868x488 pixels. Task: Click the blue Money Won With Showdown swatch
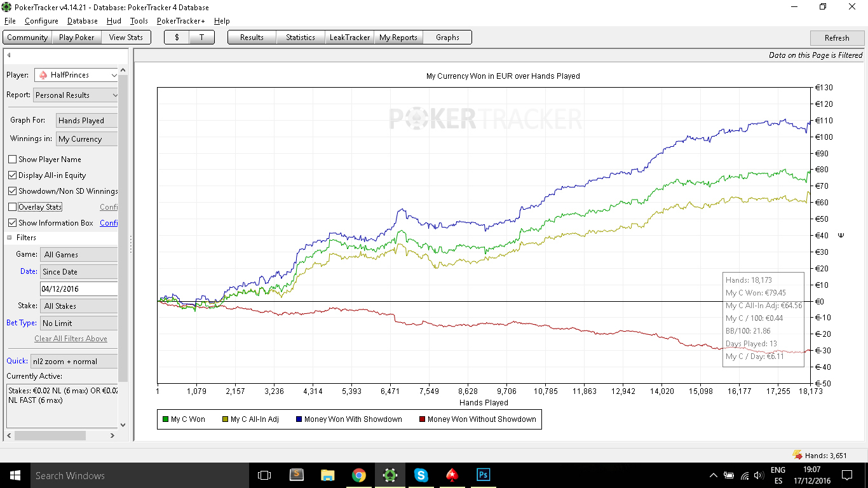[299, 419]
